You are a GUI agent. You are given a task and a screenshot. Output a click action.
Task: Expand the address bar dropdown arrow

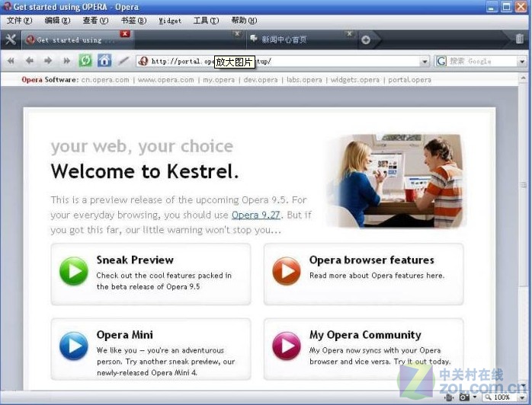click(x=425, y=62)
